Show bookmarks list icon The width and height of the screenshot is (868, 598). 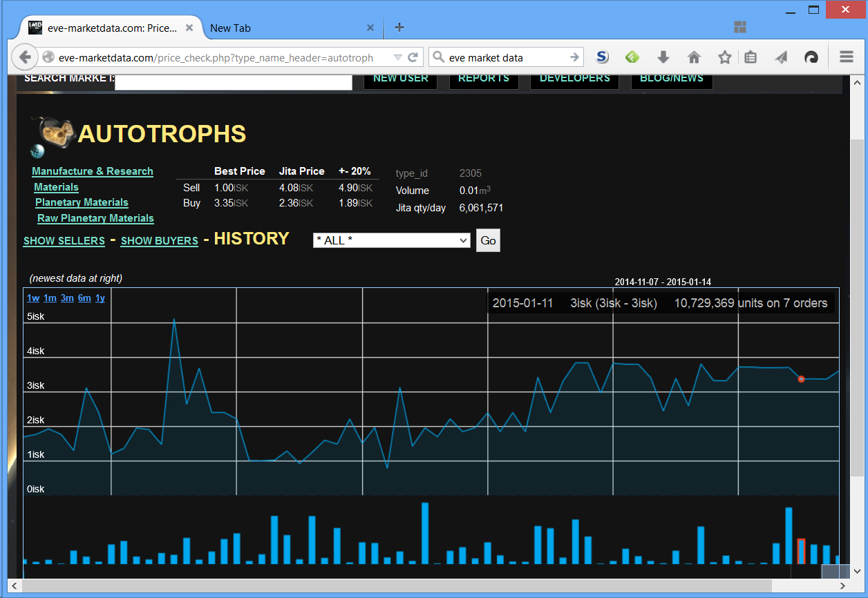(751, 57)
